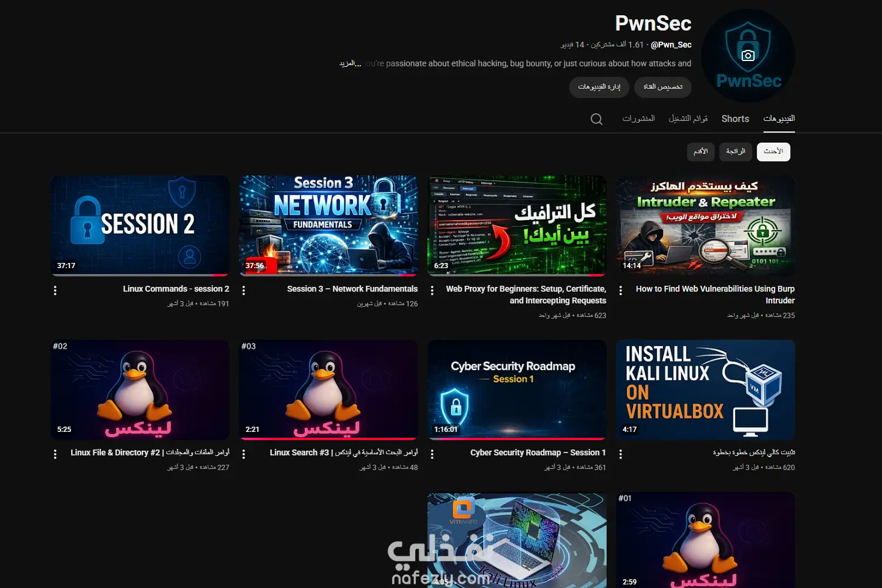This screenshot has width=882, height=588.
Task: Click the '14 فيديو' video count
Action: [x=573, y=45]
